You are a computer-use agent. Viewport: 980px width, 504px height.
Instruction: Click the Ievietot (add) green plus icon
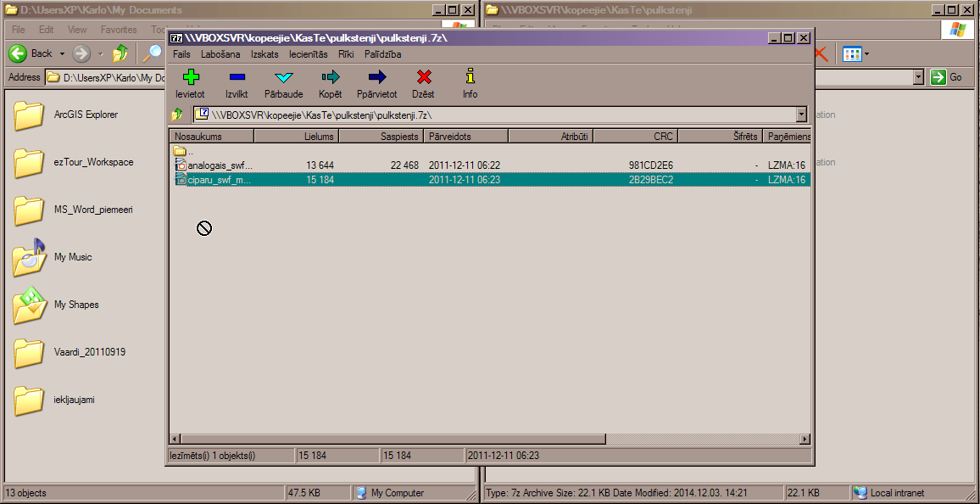pyautogui.click(x=190, y=77)
